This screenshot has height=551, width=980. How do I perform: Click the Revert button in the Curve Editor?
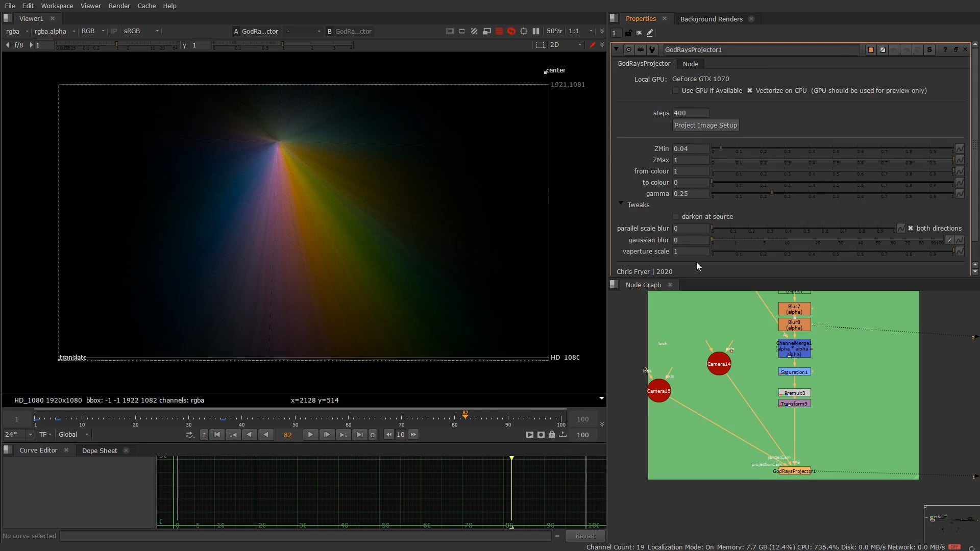coord(585,536)
